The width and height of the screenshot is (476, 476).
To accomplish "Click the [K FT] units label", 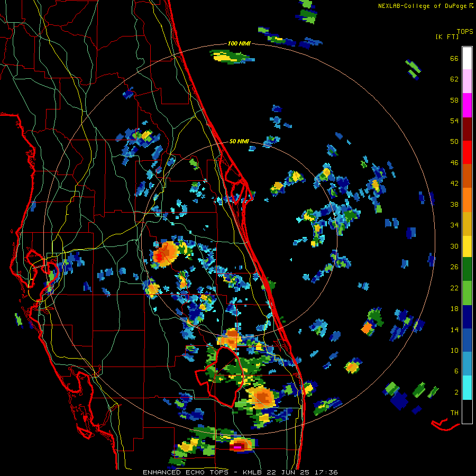I will coord(447,36).
